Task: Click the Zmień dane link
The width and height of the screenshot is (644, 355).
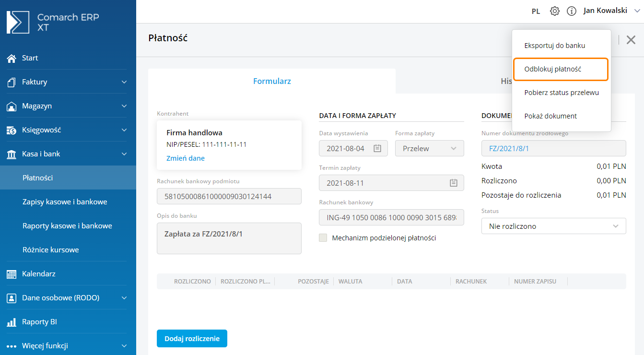Action: tap(186, 158)
